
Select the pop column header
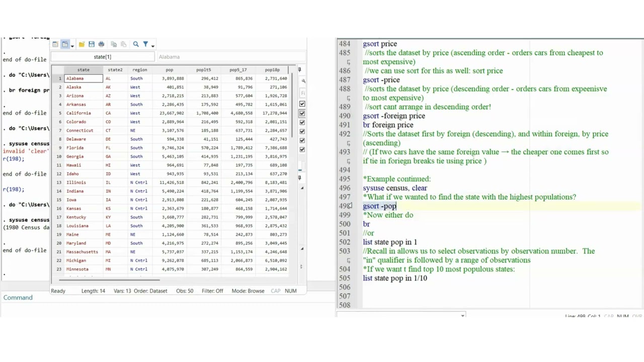(x=170, y=70)
